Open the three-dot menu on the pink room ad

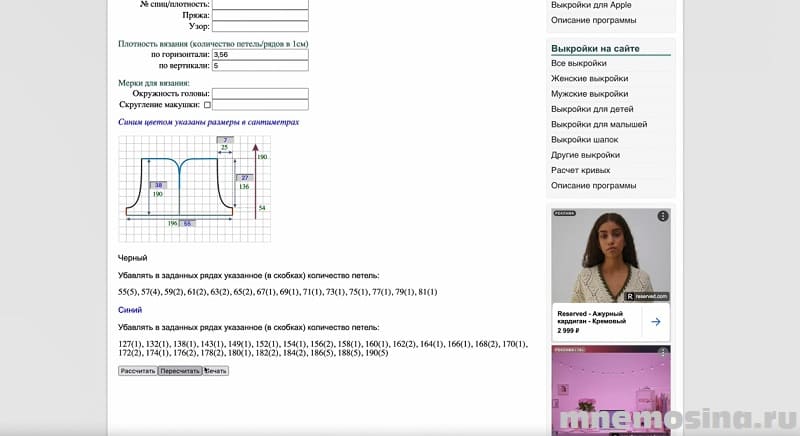(x=663, y=352)
